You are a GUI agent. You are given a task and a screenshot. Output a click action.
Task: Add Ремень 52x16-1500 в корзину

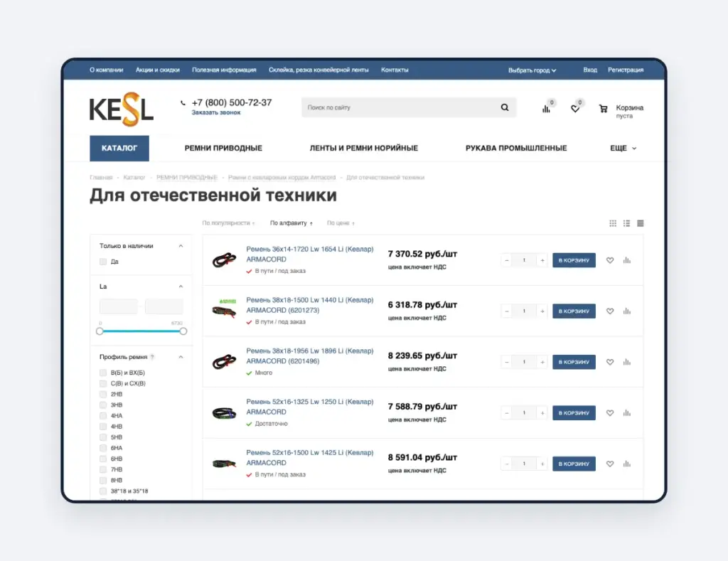[574, 464]
